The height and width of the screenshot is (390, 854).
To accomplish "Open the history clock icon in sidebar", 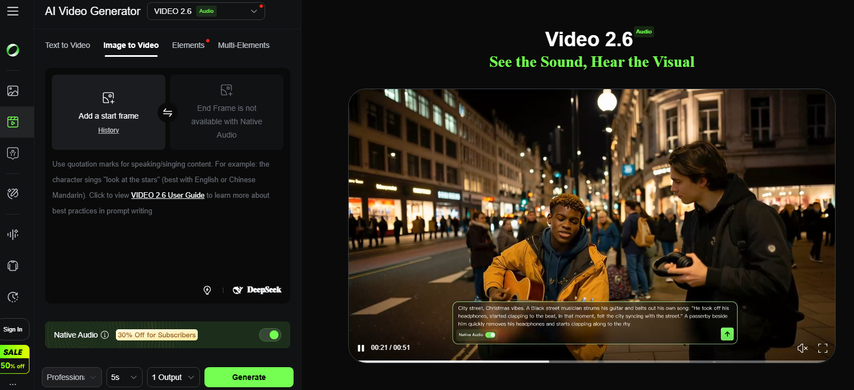I will point(13,297).
